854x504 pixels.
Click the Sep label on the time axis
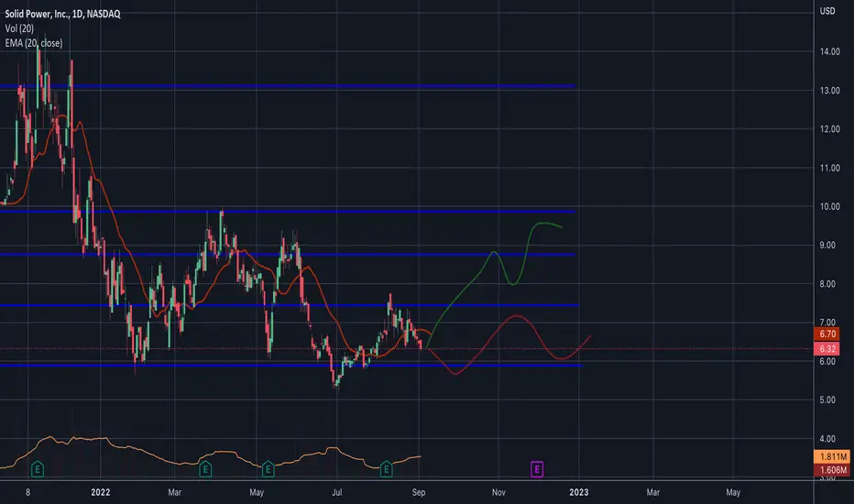[418, 492]
